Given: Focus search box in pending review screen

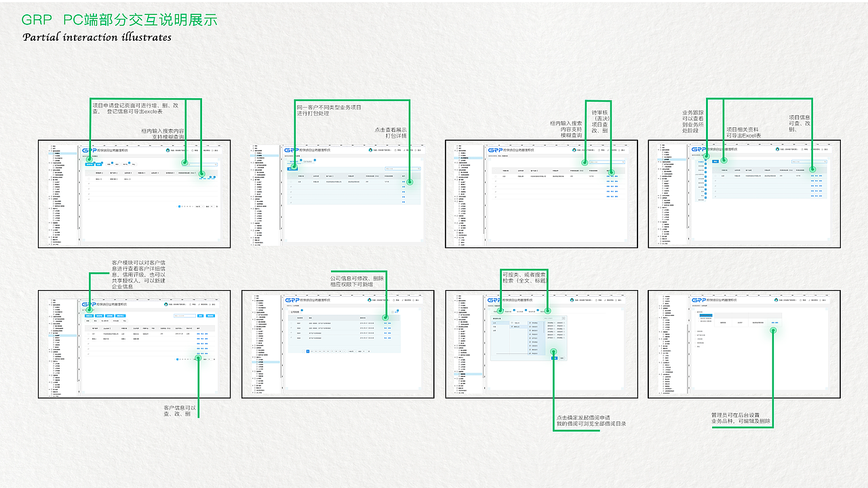Looking at the screenshot, I should (x=607, y=162).
